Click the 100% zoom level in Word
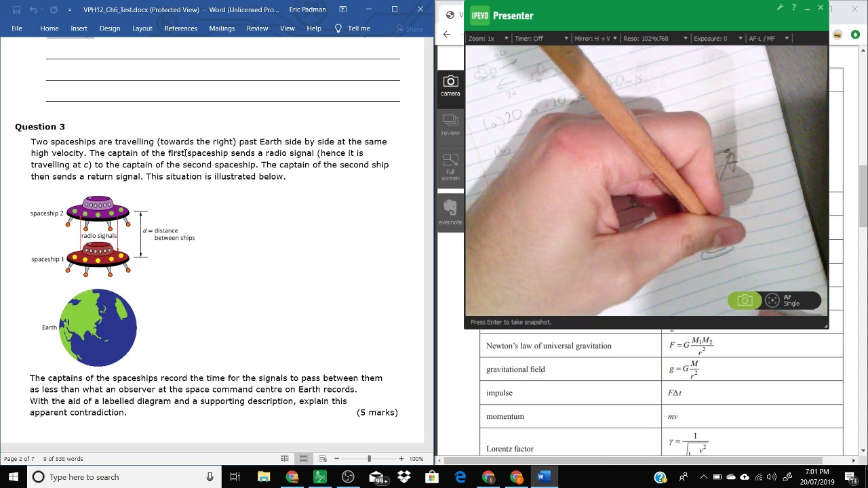 coord(416,459)
